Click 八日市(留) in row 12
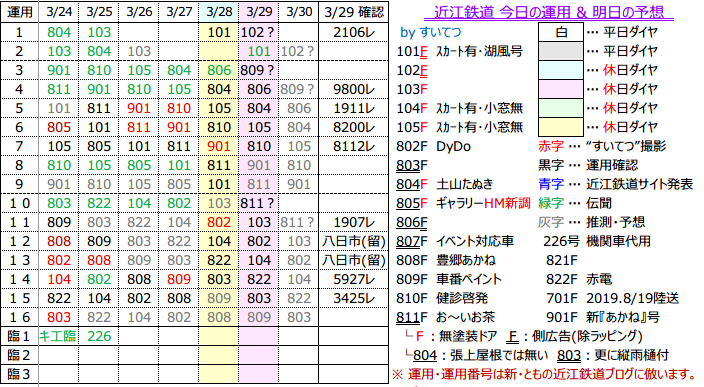The height and width of the screenshot is (387, 704). (354, 241)
